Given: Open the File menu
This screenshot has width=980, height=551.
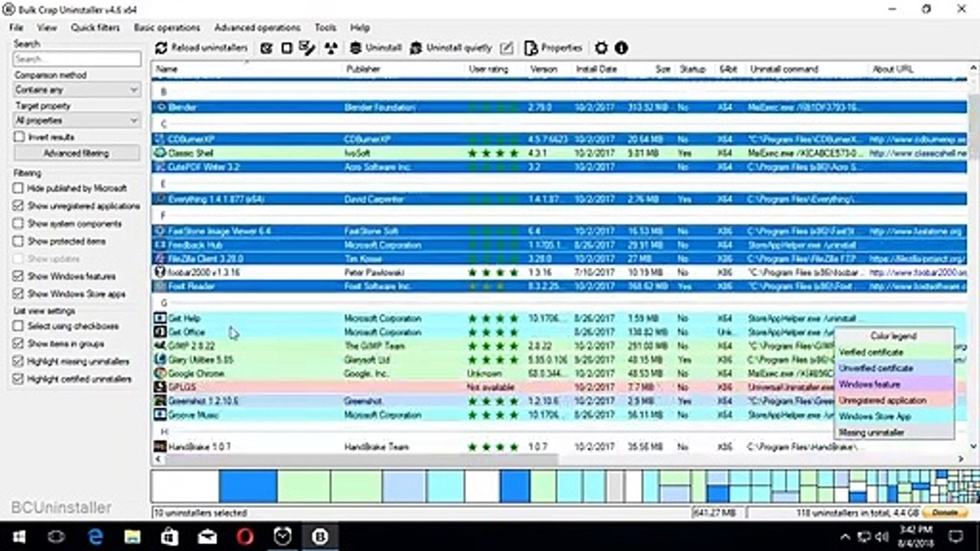Looking at the screenshot, I should pos(16,28).
